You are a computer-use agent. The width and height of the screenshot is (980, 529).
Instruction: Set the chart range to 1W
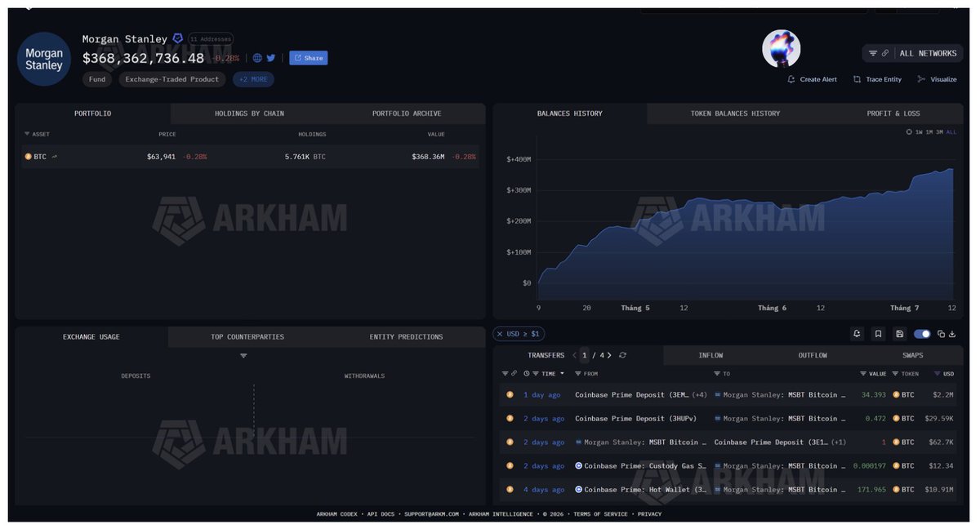pos(919,131)
